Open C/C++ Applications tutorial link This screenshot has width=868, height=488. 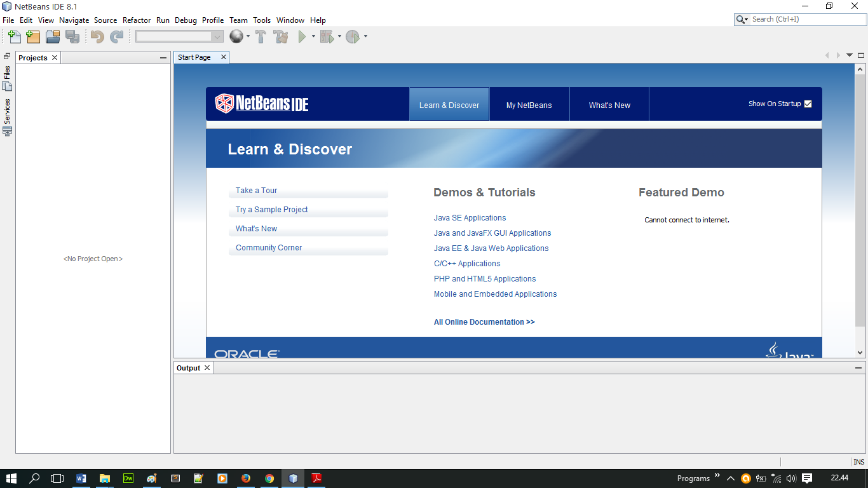[x=467, y=264]
